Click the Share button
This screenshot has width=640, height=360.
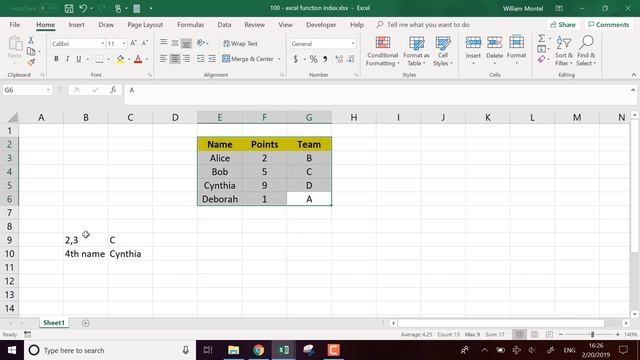pos(563,25)
